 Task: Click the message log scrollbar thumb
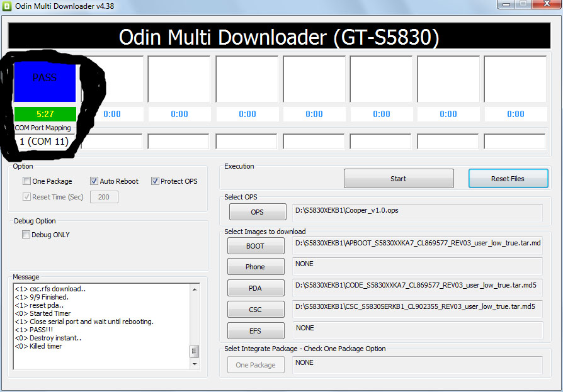tap(194, 351)
